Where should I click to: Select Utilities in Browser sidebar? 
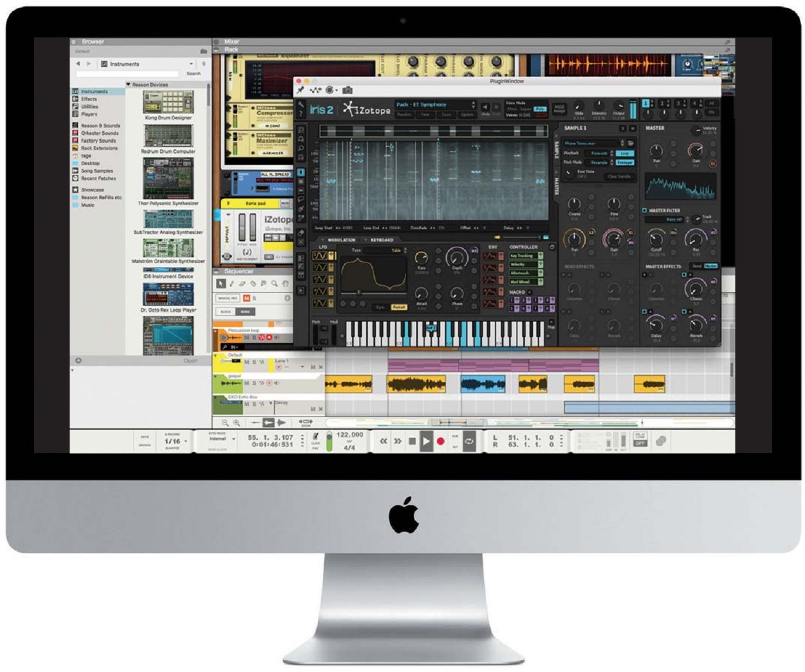click(90, 106)
